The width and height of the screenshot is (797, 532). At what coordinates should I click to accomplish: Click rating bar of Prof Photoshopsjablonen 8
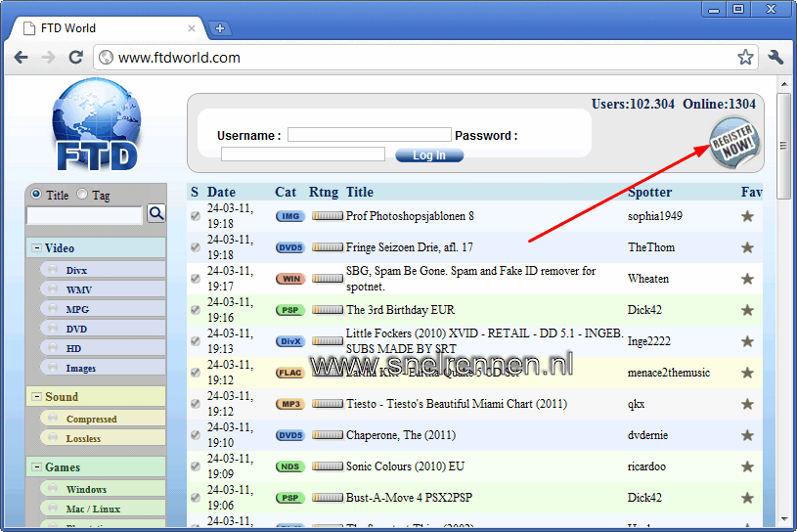click(x=328, y=216)
